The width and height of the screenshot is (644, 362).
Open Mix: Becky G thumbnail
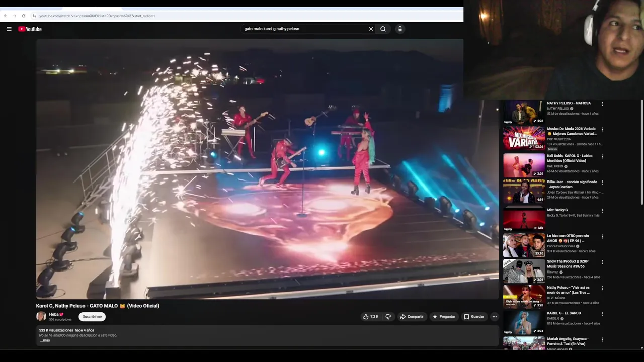pos(524,219)
